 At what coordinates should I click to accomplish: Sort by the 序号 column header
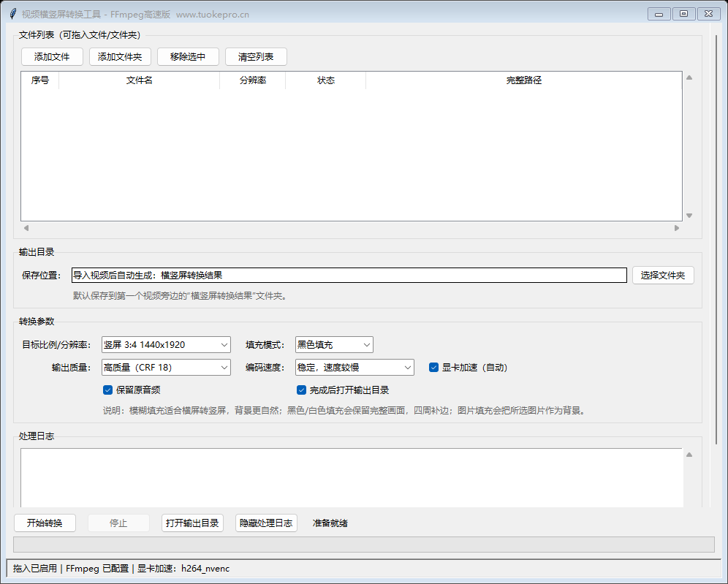40,80
